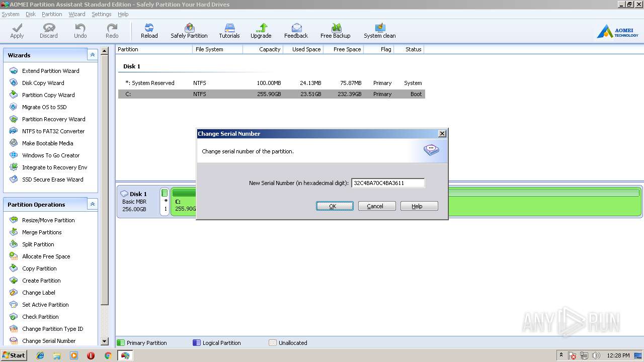Launch Internet Explorer from taskbar
Viewport: 644px width, 362px height.
[x=40, y=355]
